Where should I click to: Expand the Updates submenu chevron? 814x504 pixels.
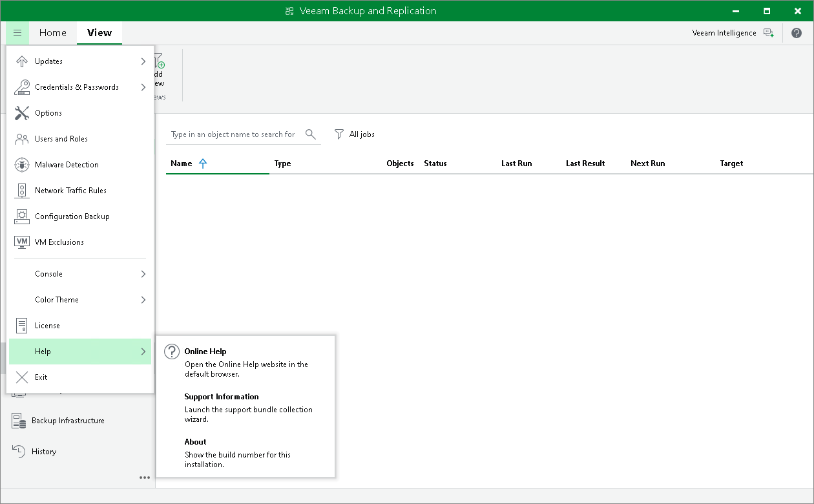(x=143, y=61)
